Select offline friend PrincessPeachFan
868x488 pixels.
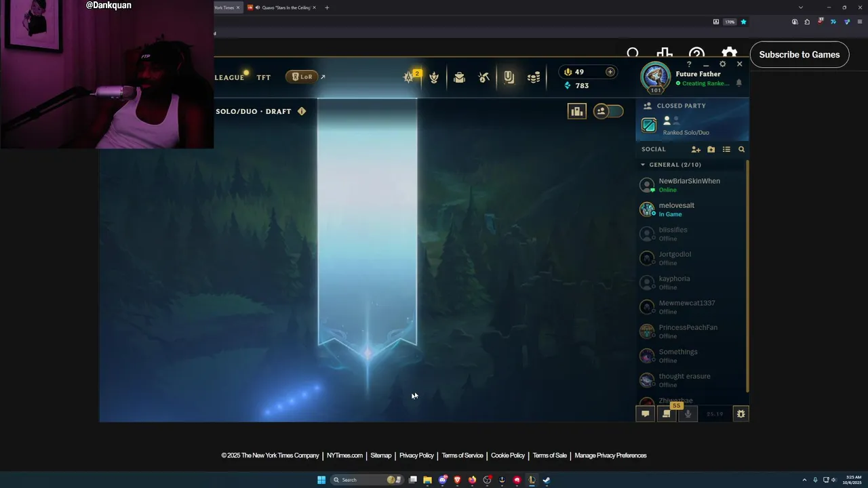pyautogui.click(x=690, y=331)
